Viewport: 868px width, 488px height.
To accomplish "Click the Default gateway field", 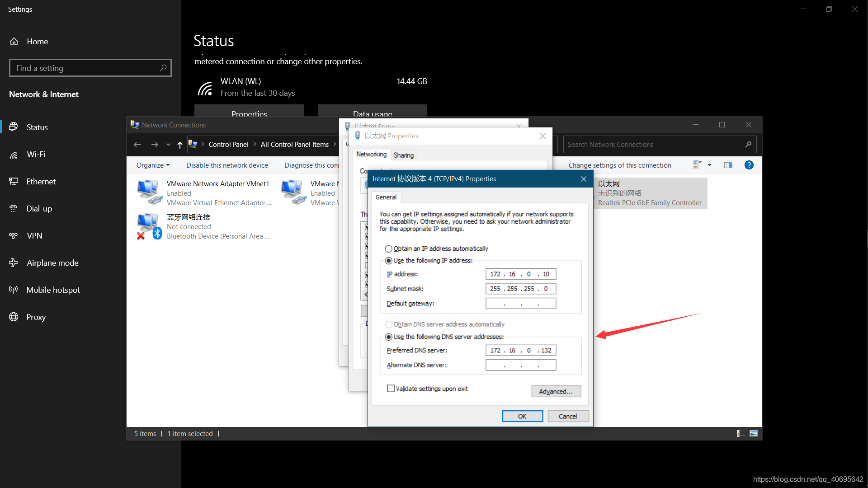I will coord(521,304).
